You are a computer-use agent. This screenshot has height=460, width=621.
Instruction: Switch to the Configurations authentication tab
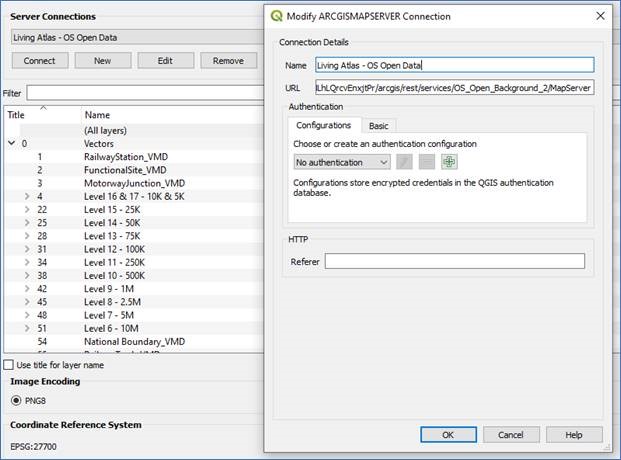pos(324,125)
